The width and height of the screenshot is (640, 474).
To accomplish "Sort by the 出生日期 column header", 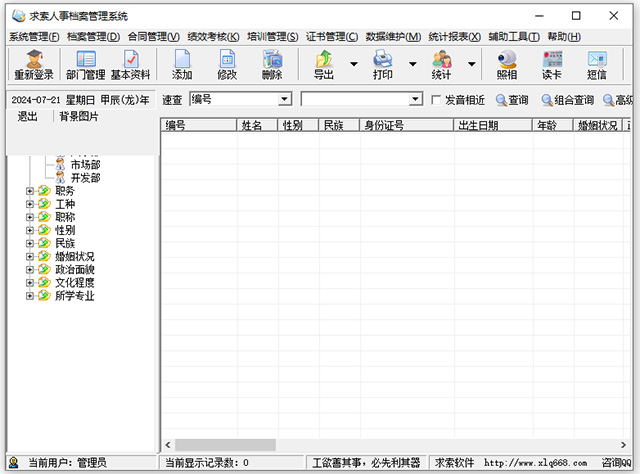I will click(493, 125).
